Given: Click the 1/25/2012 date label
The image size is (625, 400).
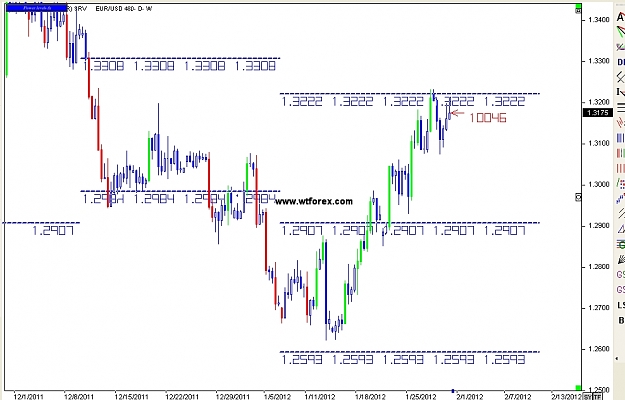Looking at the screenshot, I should [x=421, y=396].
